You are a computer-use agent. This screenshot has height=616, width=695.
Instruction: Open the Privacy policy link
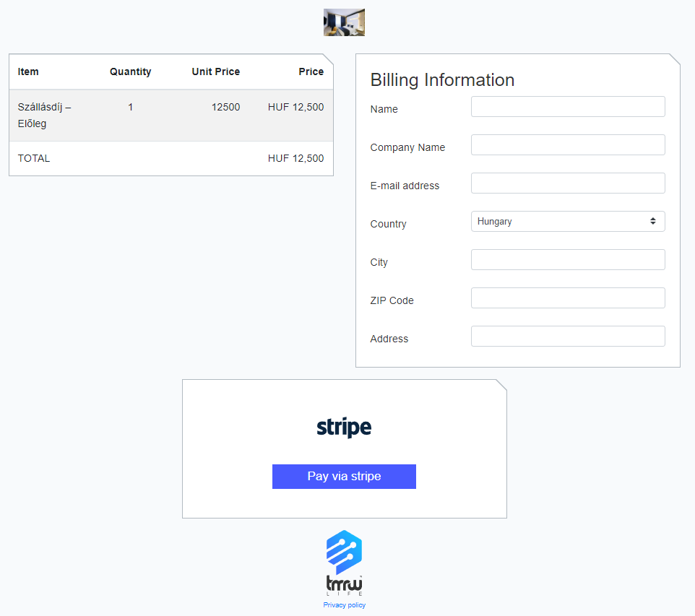344,605
